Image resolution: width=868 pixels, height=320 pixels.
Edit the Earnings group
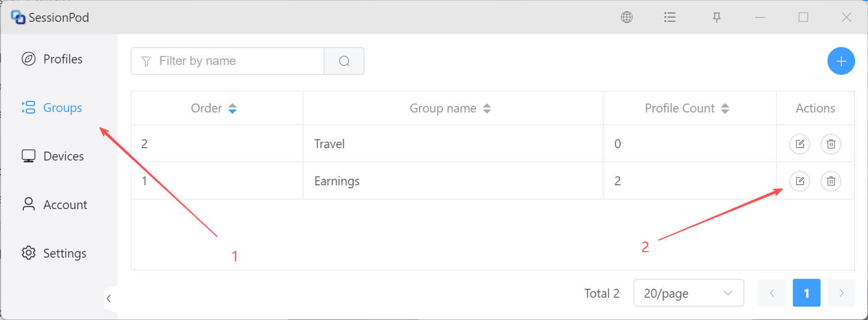[800, 181]
